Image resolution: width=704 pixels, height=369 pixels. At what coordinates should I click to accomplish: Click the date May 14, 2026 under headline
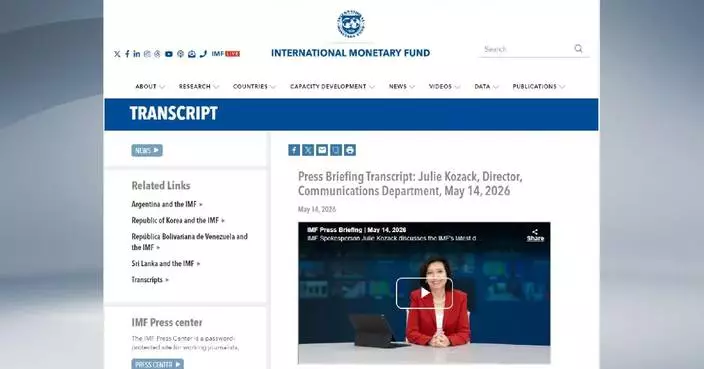[x=317, y=209]
